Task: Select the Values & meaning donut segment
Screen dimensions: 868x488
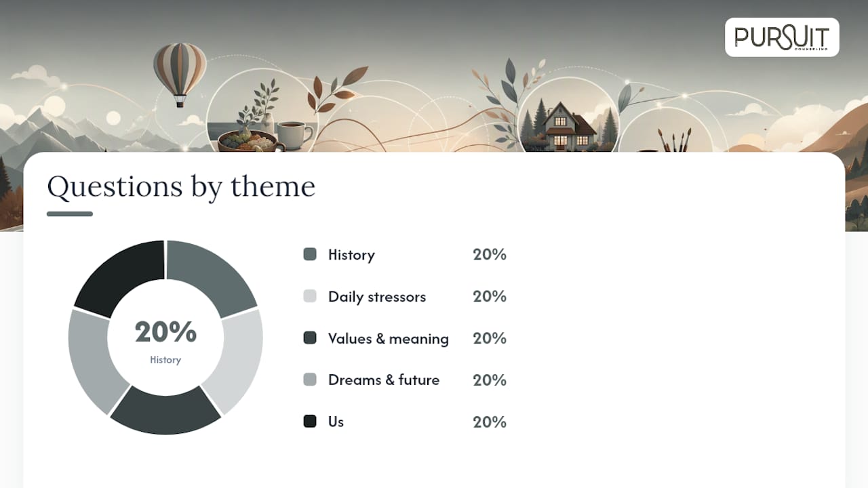Action: tap(165, 411)
